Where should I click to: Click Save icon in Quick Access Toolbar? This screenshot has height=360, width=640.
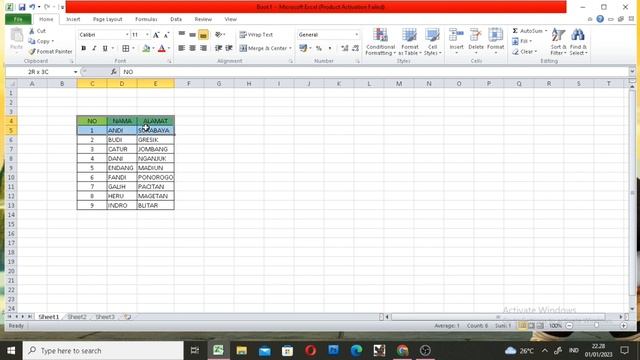tap(22, 7)
